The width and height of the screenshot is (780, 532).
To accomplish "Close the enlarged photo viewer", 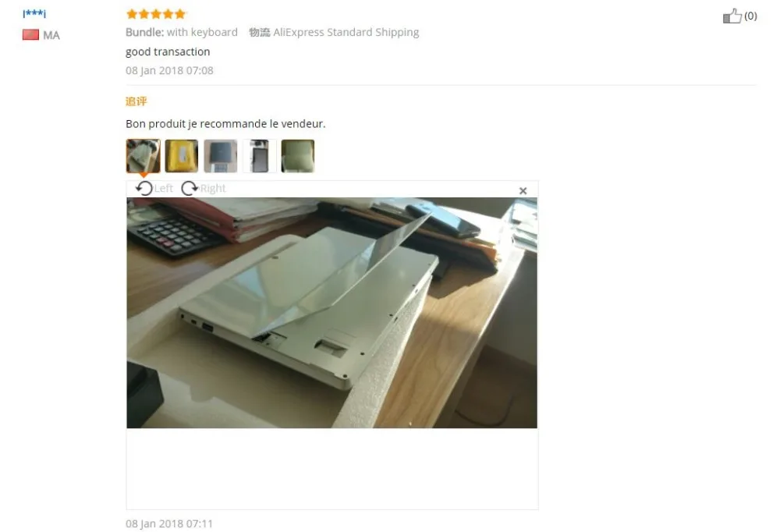I will tap(523, 190).
